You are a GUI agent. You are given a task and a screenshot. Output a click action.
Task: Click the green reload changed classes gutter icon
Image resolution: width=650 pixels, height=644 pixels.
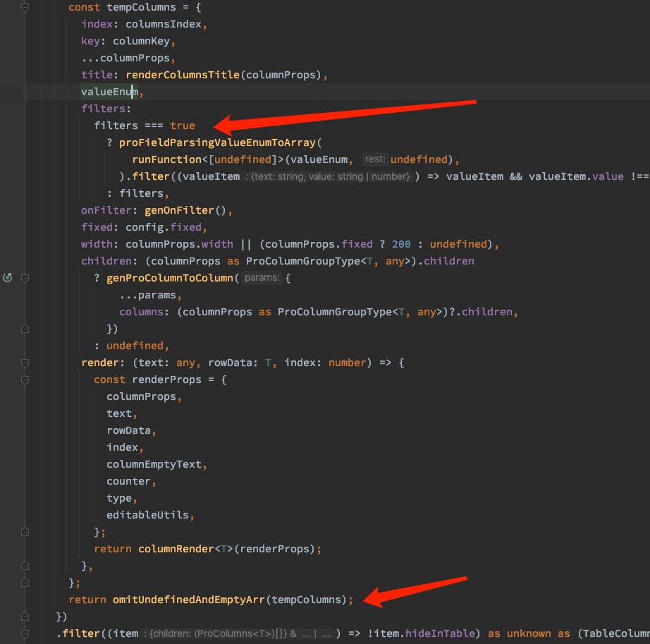tap(7, 277)
